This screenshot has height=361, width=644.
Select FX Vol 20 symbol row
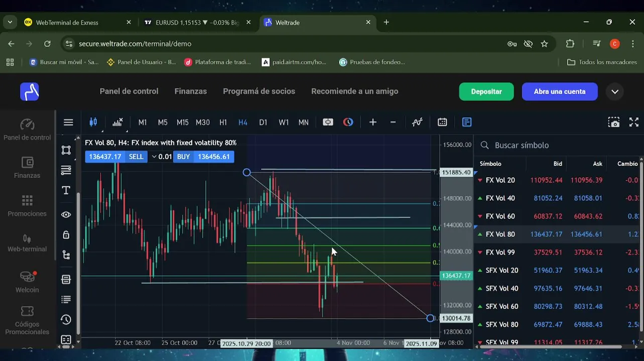click(557, 180)
